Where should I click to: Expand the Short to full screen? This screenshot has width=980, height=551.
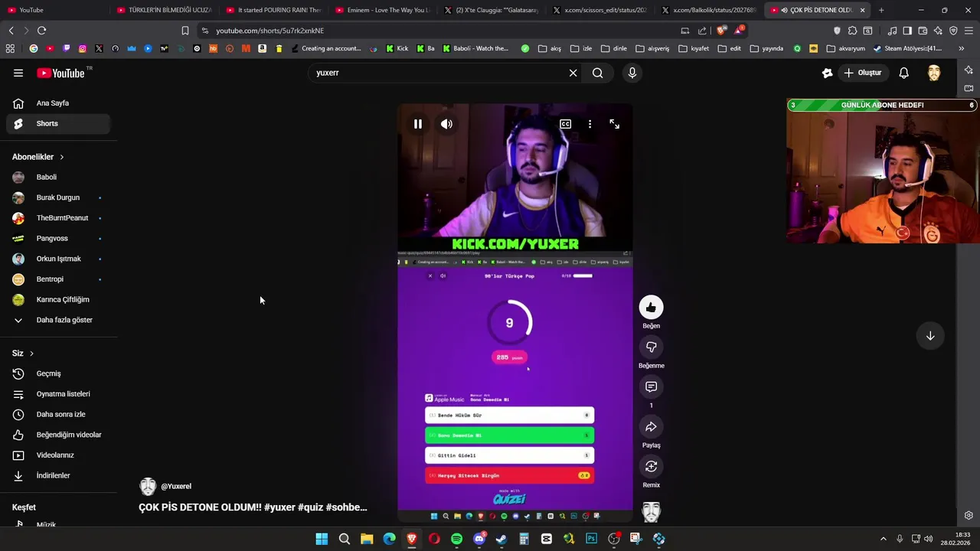point(614,124)
